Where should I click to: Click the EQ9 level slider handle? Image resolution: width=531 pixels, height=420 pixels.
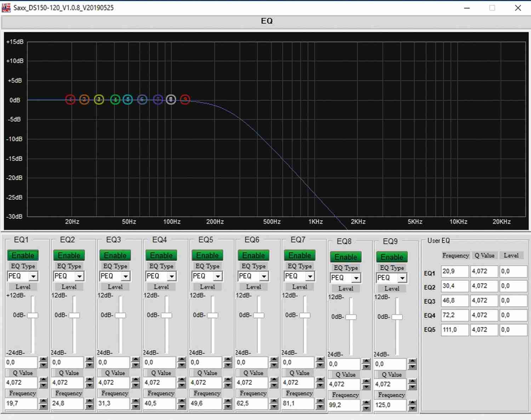click(397, 317)
